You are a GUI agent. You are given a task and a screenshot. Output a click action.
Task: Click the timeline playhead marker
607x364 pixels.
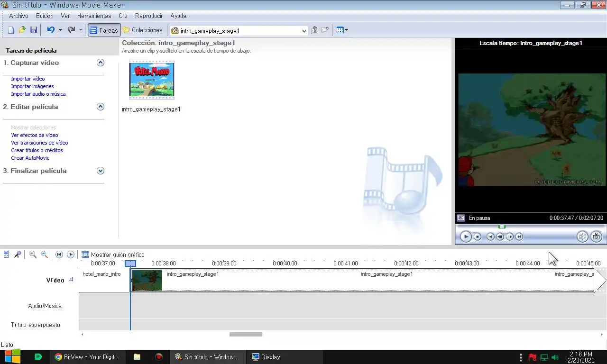click(x=130, y=264)
